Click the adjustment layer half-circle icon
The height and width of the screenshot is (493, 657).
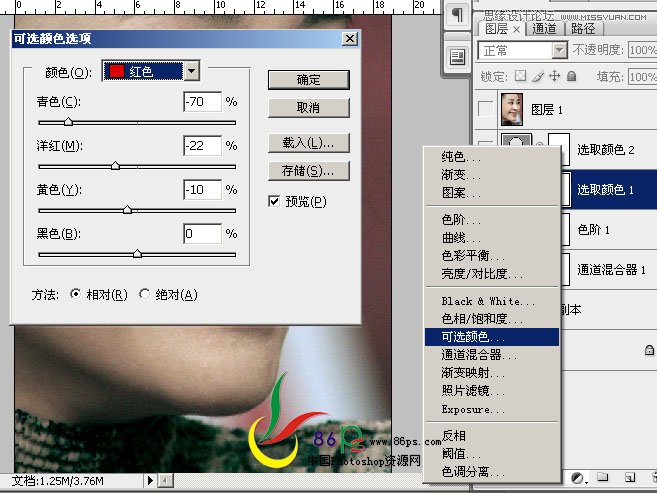[x=578, y=478]
